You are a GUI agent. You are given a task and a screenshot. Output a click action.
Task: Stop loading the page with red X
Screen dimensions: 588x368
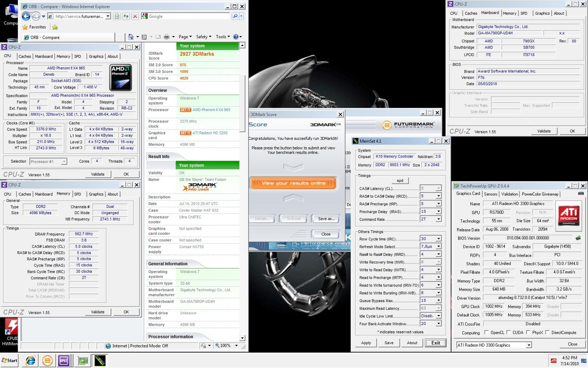click(135, 16)
